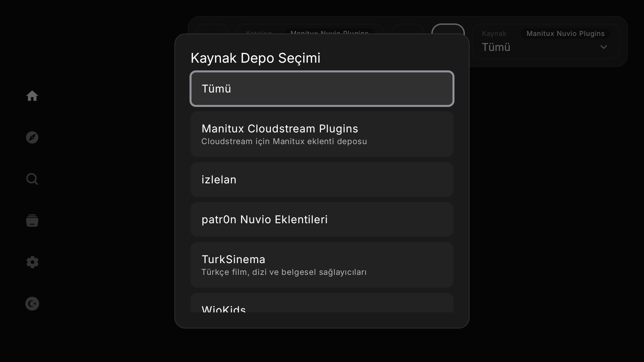
Task: Click the Kaynak Depo Seçimi dialog title
Action: click(256, 58)
